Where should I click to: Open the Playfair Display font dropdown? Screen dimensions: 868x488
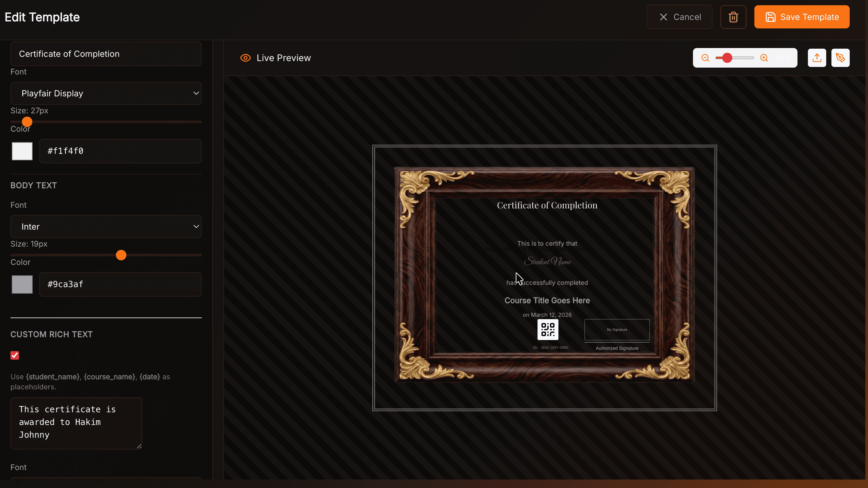pyautogui.click(x=106, y=93)
